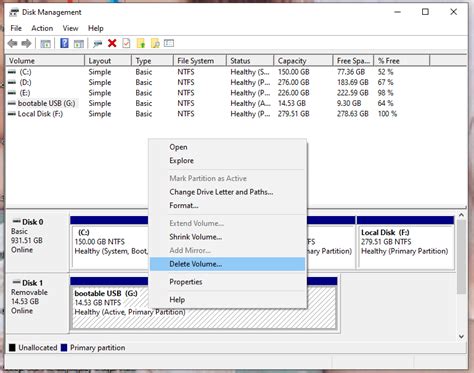The height and width of the screenshot is (373, 474).
Task: Click the disk pane vertical scrollbar thumb
Action: click(x=461, y=257)
